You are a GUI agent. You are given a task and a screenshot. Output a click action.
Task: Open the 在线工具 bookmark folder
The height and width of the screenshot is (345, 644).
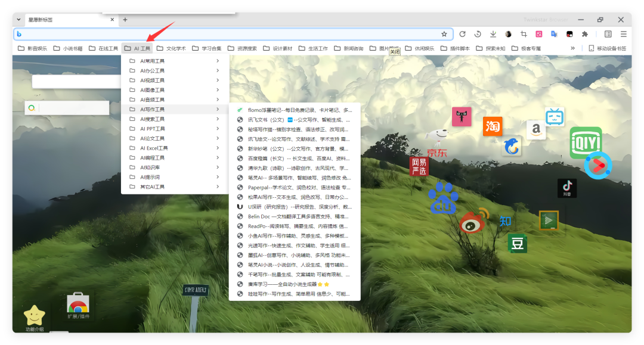[x=104, y=48]
